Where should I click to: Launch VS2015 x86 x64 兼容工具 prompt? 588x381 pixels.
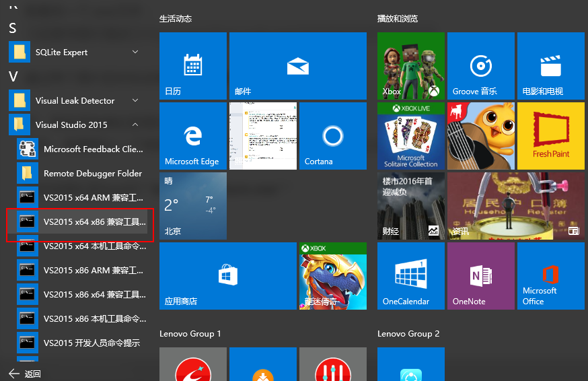pos(82,294)
